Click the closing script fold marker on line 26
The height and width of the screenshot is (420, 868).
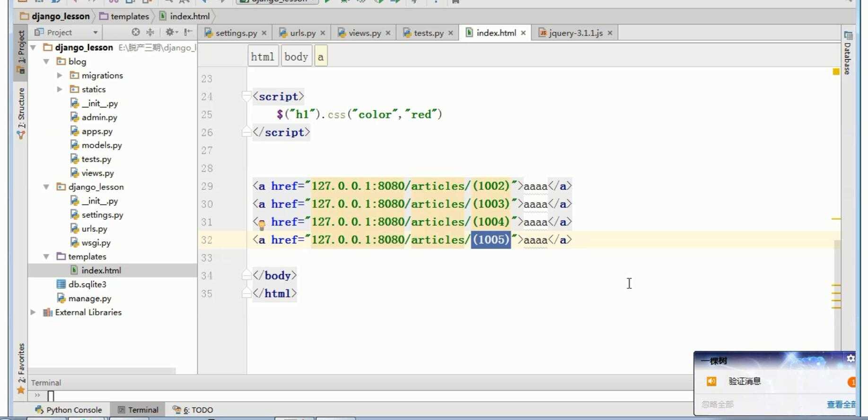tap(246, 132)
